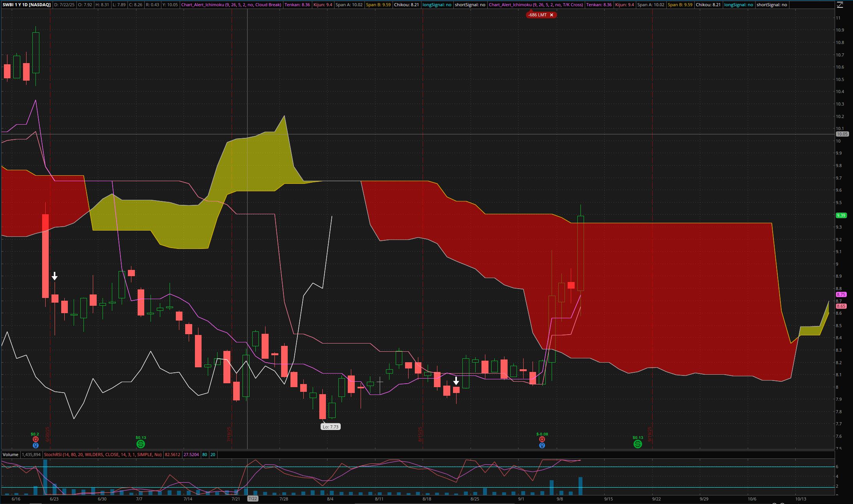Click the Y: 10.05 cursor value readout
This screenshot has height=504, width=853.
coord(170,5)
